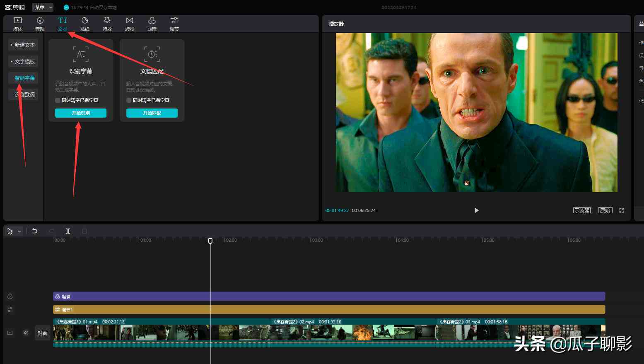Viewport: 644px width, 364px height.
Task: Click the filter track header icon
Action: point(10,296)
